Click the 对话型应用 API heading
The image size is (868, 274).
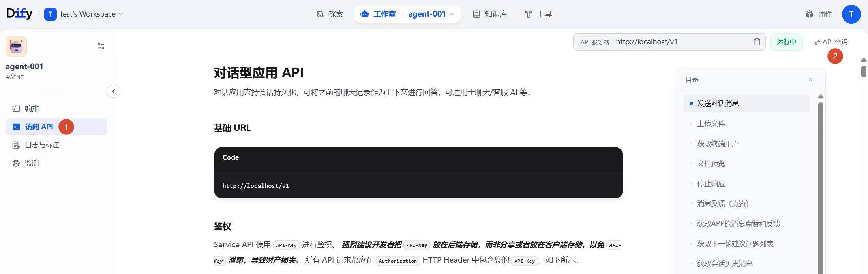(x=259, y=73)
